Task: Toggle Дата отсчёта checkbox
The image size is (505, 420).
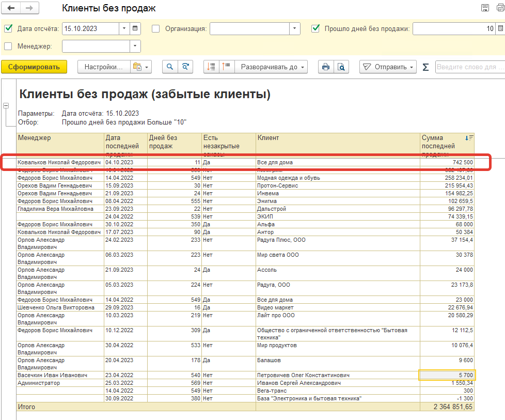Action: click(8, 28)
